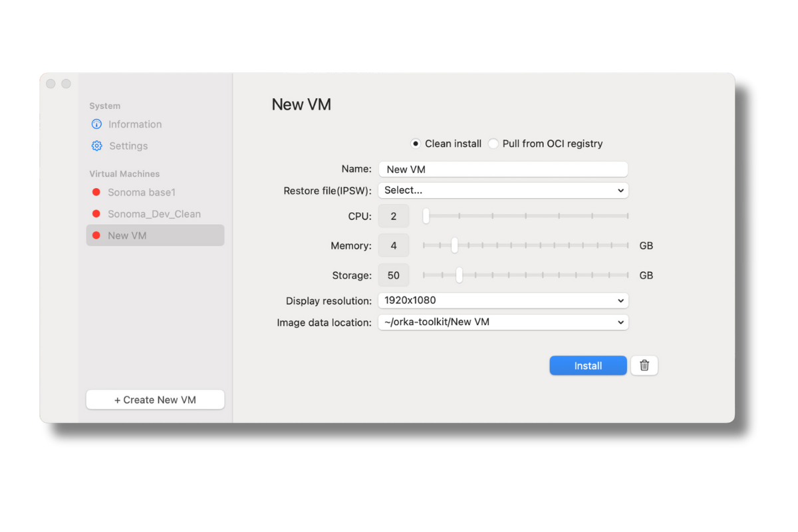Open the Restore file(IPSW) dropdown
The height and width of the screenshot is (532, 798).
click(x=503, y=190)
